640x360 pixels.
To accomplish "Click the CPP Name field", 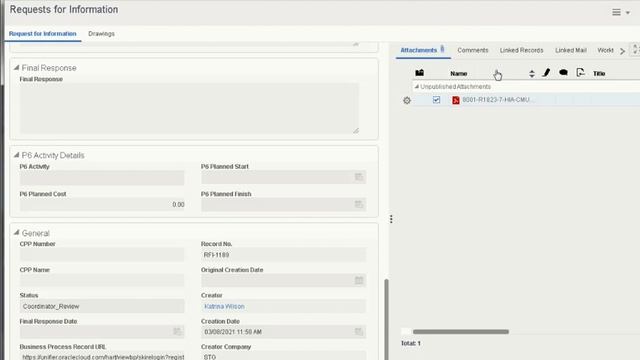I will (102, 280).
